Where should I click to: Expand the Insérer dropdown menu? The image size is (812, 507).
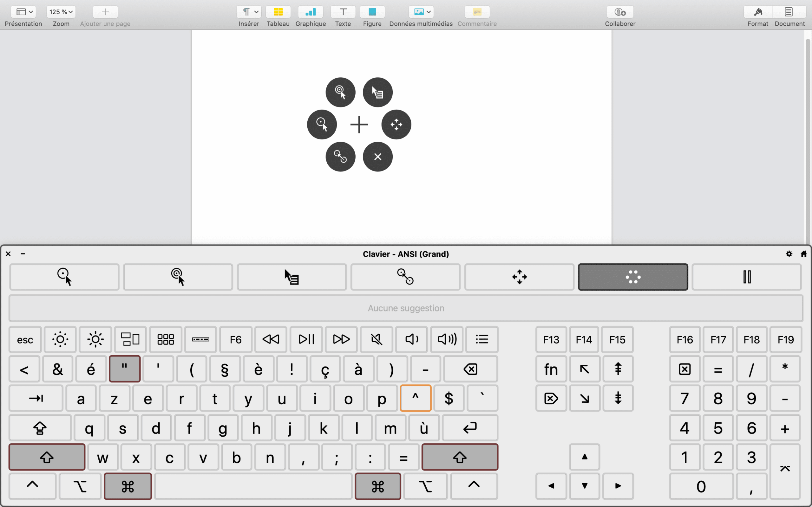point(249,12)
